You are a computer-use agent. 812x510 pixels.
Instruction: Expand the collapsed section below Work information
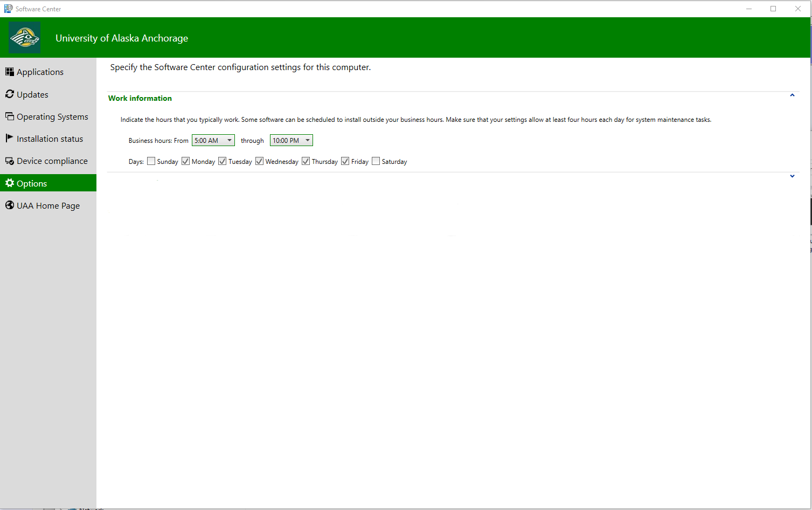[792, 176]
